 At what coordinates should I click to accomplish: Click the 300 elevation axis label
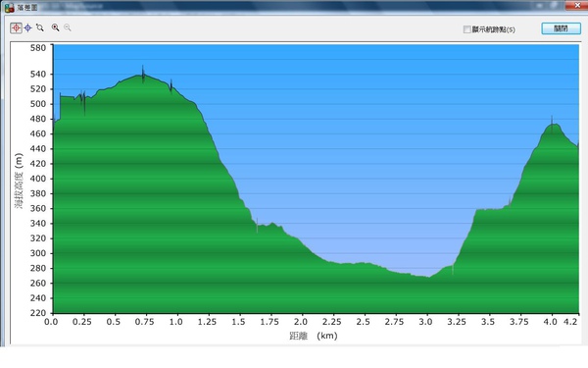click(x=38, y=253)
